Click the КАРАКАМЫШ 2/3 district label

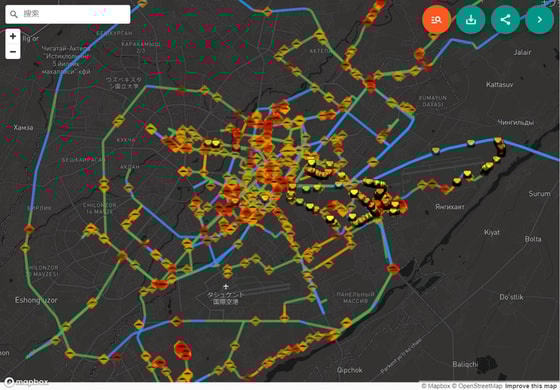point(141,48)
